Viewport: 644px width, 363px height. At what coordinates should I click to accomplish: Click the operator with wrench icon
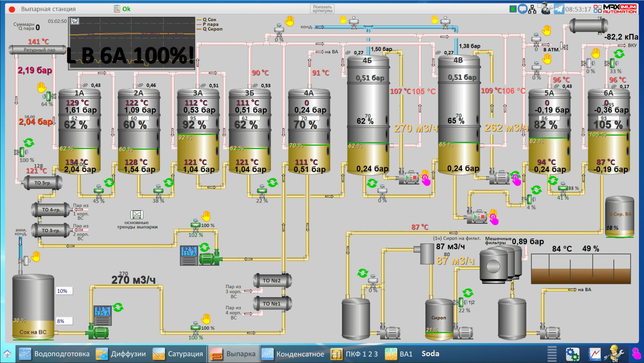coord(546,8)
